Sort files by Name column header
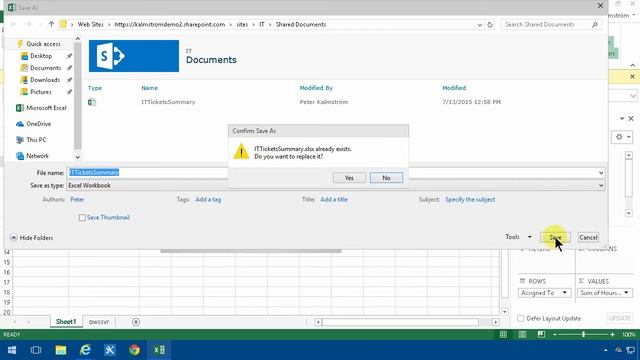The image size is (640, 360). (149, 88)
